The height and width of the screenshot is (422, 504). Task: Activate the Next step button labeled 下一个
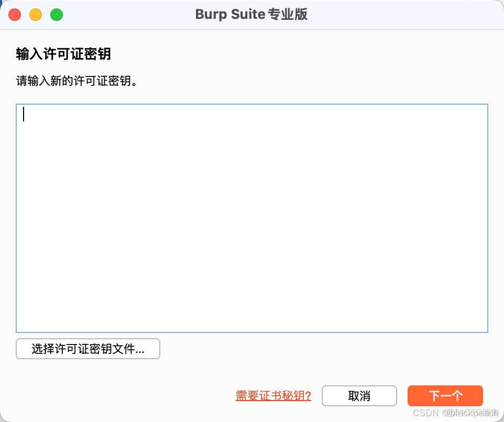pos(444,396)
